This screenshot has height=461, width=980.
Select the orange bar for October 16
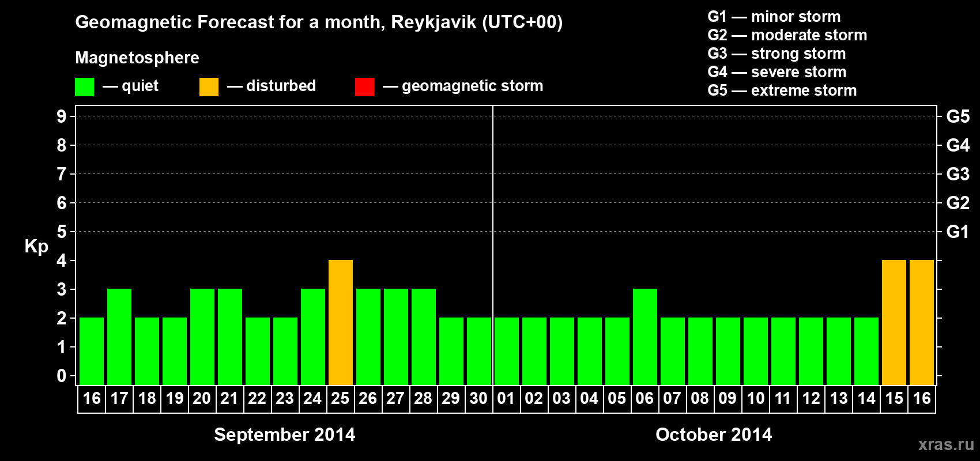tap(922, 322)
